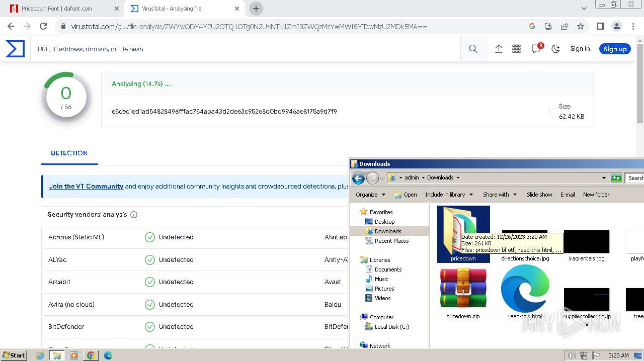
Task: Focus URL, IP address, domain search field
Action: (x=247, y=49)
